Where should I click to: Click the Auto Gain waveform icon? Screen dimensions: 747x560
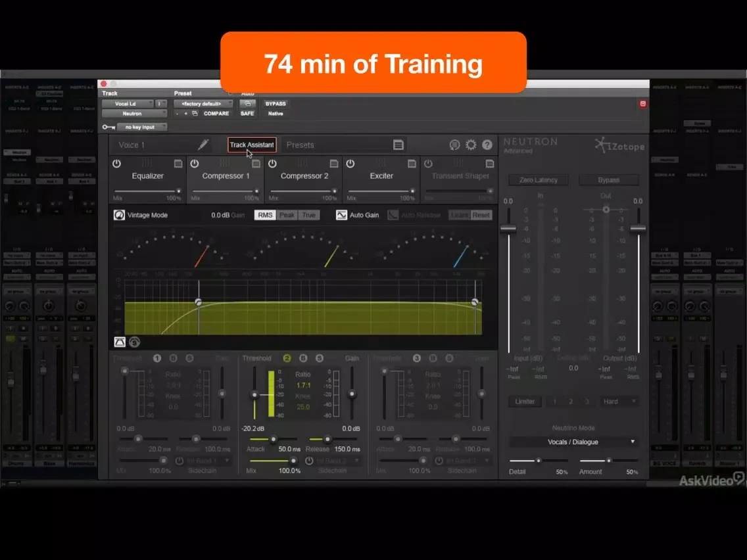coord(341,215)
